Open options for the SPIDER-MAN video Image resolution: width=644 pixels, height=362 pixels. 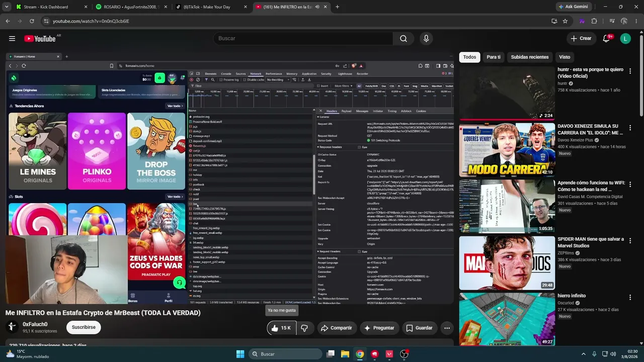point(630,241)
